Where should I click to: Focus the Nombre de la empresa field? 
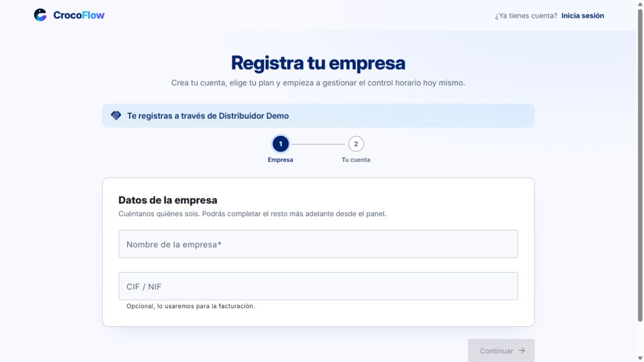coord(318,244)
